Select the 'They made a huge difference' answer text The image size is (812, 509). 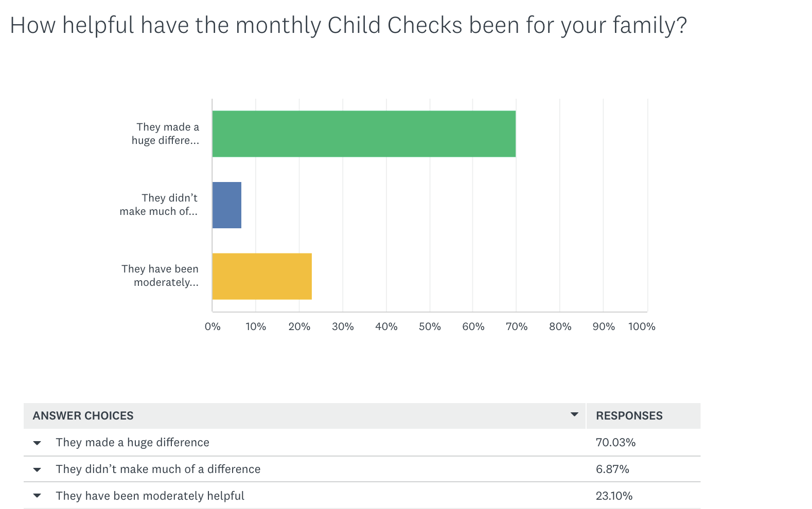tap(133, 442)
